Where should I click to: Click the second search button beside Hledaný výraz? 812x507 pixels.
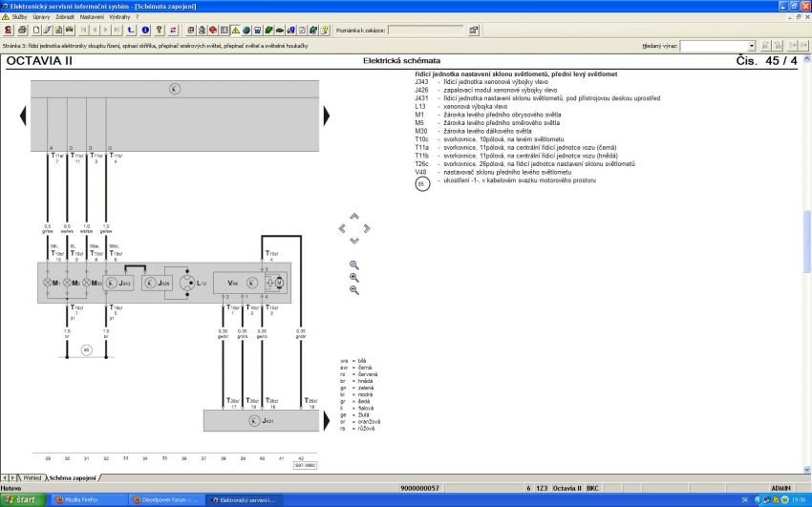click(778, 46)
